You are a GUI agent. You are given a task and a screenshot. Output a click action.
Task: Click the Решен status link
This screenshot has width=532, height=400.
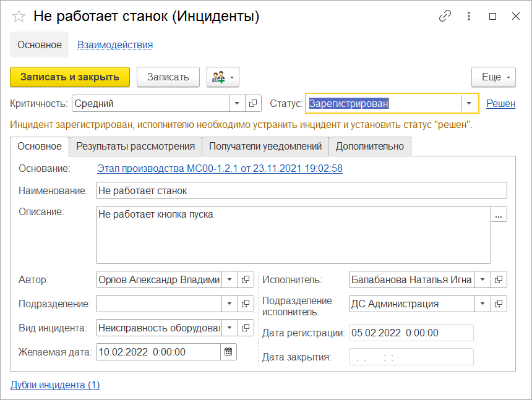pyautogui.click(x=500, y=104)
